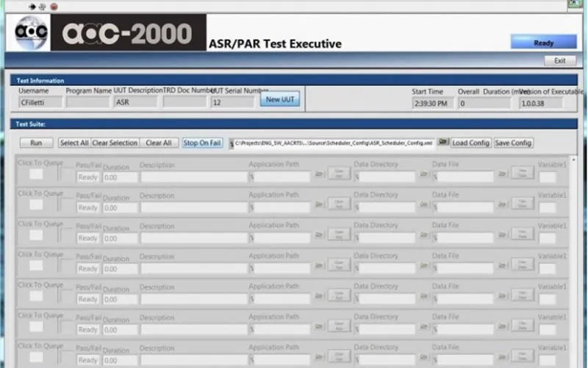The width and height of the screenshot is (588, 368).
Task: Check Click To Queue box in first row
Action: pyautogui.click(x=36, y=174)
